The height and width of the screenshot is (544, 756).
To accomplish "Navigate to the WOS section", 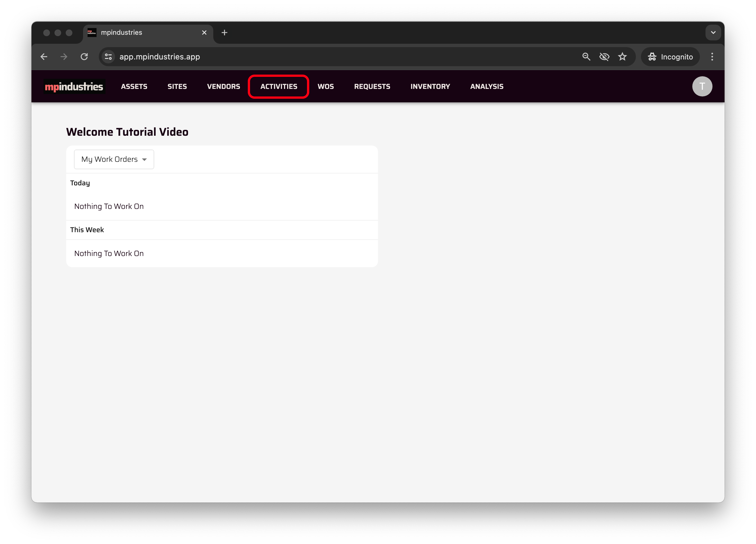I will pyautogui.click(x=325, y=87).
